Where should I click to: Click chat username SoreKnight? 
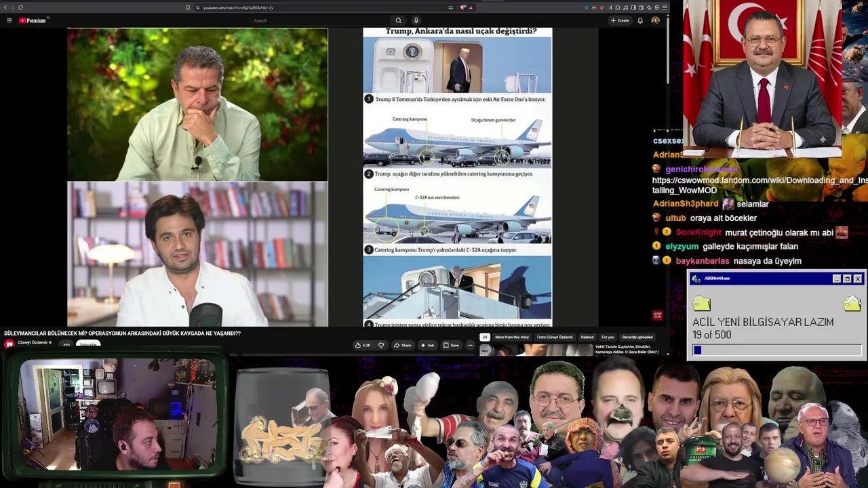coord(698,232)
